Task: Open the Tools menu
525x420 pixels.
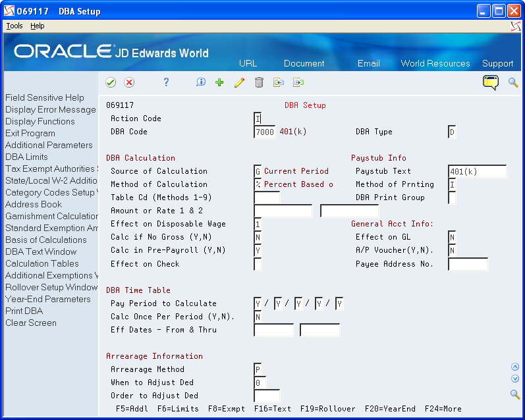Action: pyautogui.click(x=14, y=26)
